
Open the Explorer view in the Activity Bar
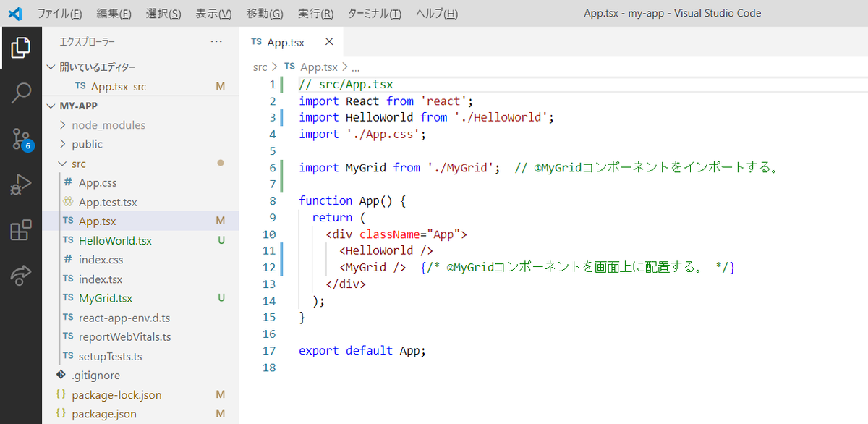pos(20,46)
